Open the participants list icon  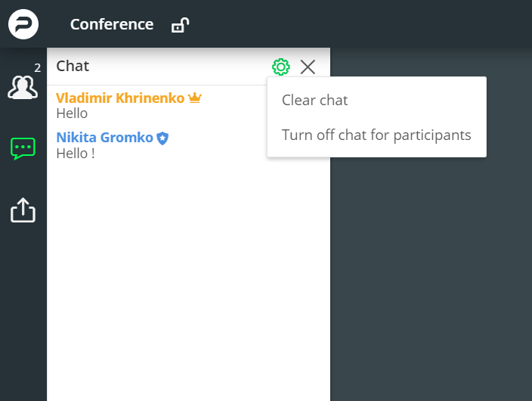[23, 87]
